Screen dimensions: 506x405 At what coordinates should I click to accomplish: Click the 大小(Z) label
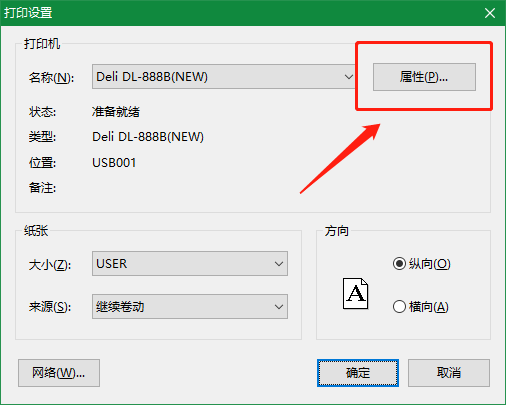click(50, 265)
